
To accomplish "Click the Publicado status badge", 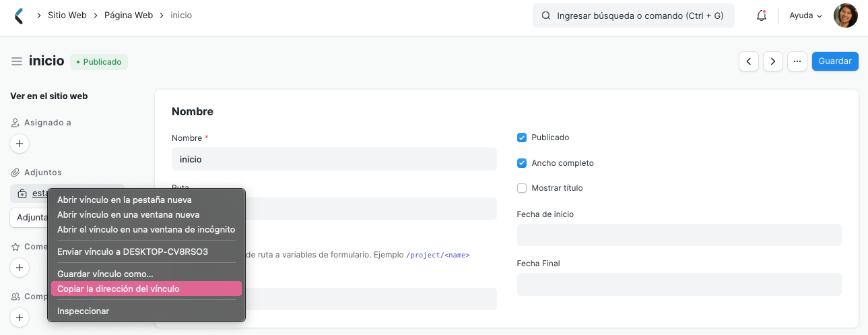I will tap(99, 61).
